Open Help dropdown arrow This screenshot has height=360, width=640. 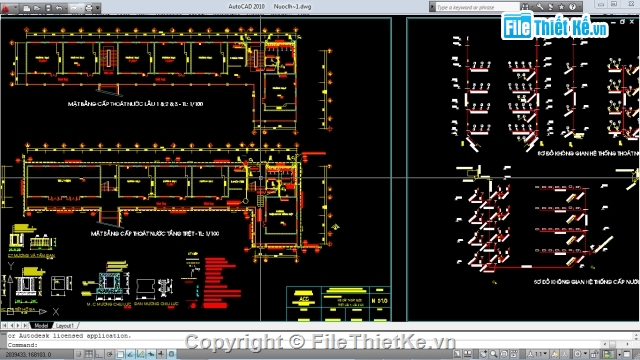click(580, 7)
